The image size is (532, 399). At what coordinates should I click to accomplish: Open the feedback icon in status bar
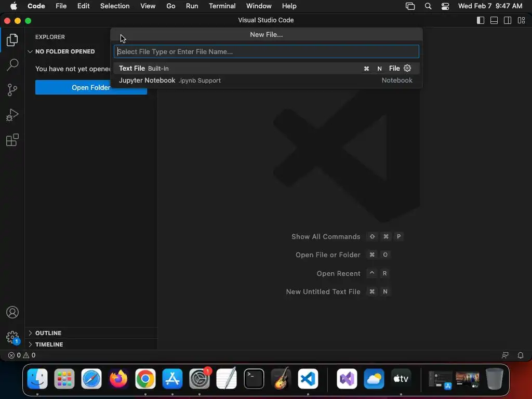pos(505,355)
